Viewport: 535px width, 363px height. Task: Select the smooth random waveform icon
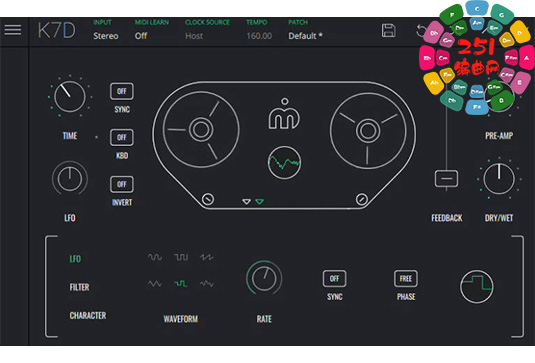click(206, 284)
